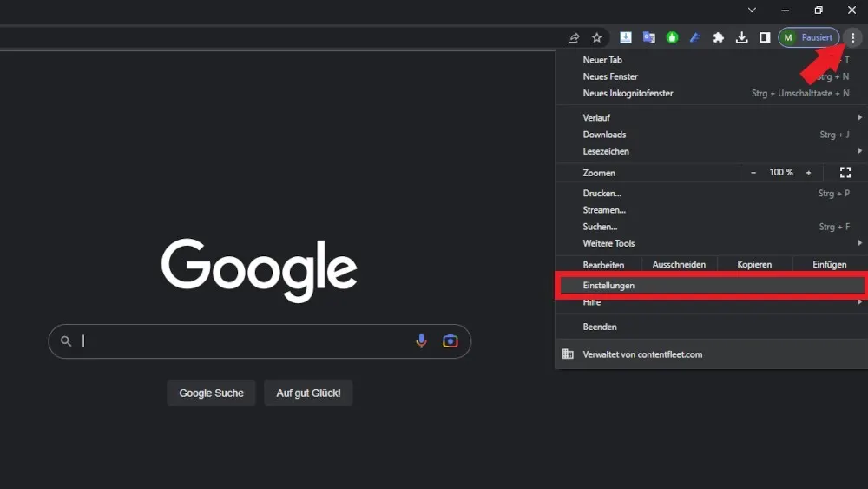Open the Google Translate extension icon

coord(648,37)
